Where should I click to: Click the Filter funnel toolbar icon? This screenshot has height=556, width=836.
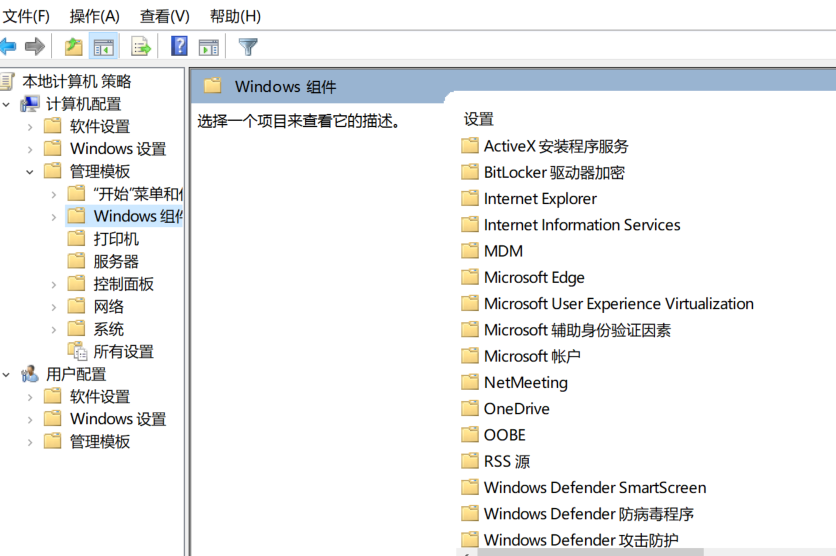pos(248,46)
